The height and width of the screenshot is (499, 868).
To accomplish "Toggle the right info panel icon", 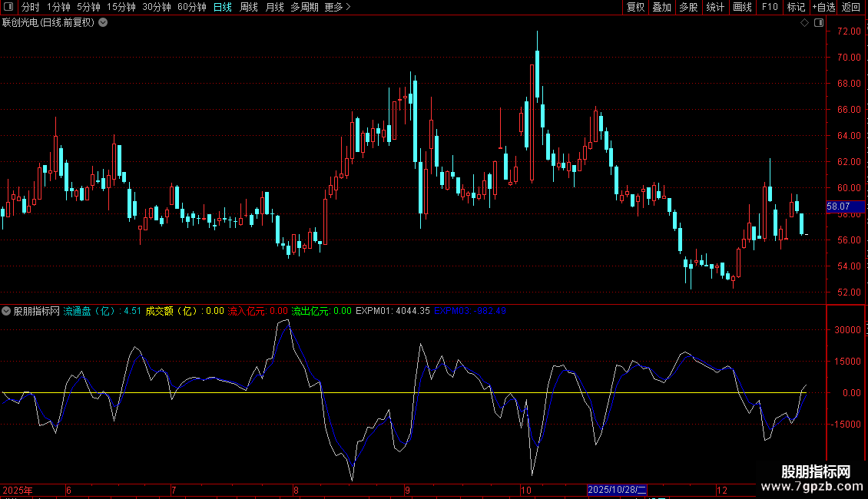I will (819, 23).
